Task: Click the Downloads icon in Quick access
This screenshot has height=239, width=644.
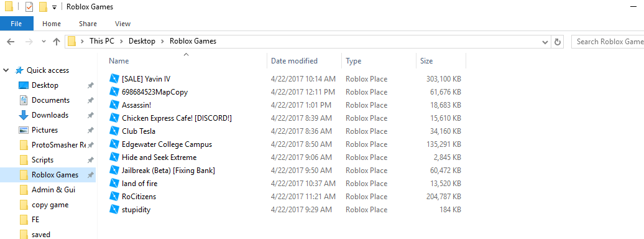Action: point(24,115)
